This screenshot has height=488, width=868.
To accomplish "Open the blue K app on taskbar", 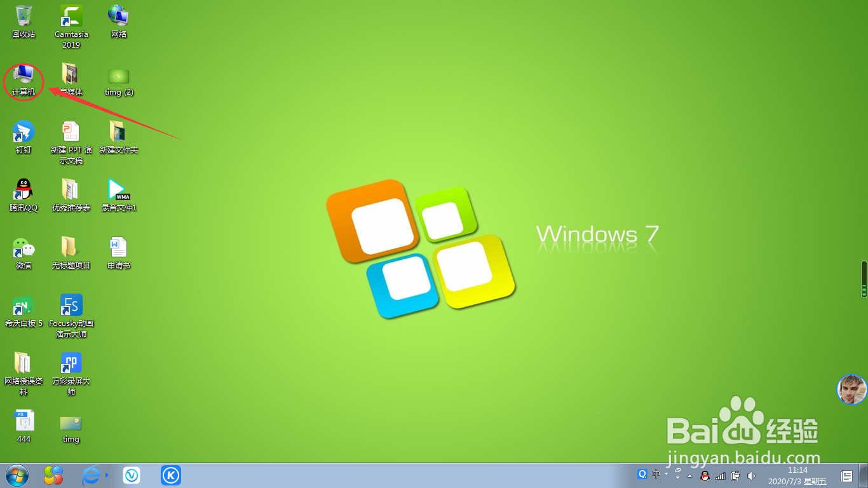I will [170, 475].
